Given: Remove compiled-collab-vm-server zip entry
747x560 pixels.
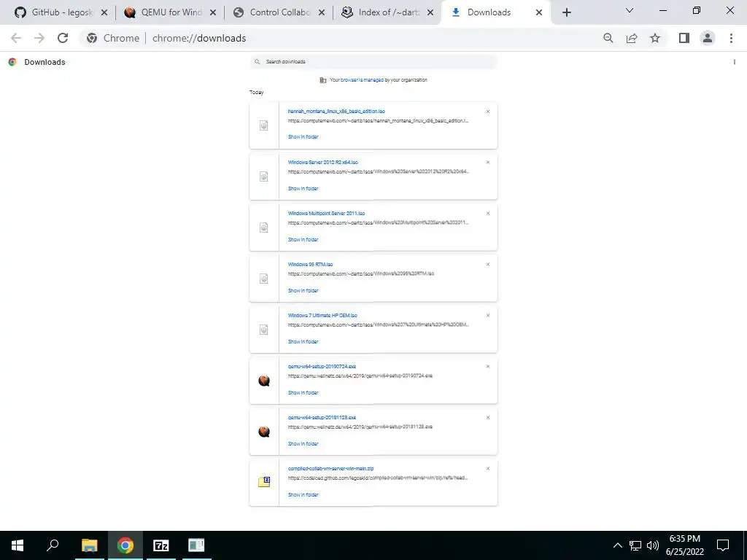Looking at the screenshot, I should click(488, 469).
